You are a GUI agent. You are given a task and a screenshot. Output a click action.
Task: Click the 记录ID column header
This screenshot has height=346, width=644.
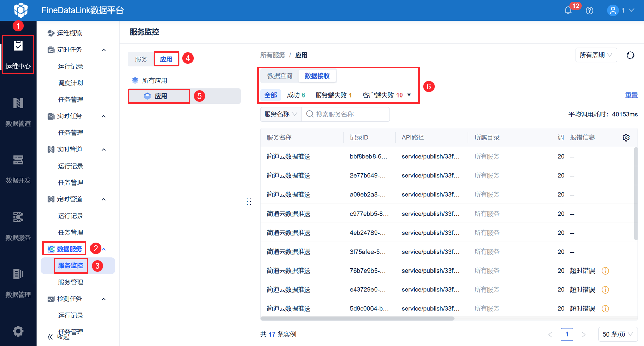click(x=359, y=137)
